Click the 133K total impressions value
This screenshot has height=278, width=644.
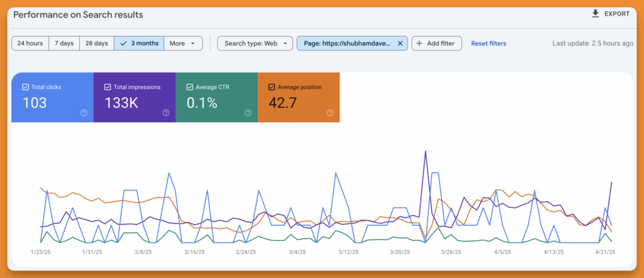tap(121, 103)
